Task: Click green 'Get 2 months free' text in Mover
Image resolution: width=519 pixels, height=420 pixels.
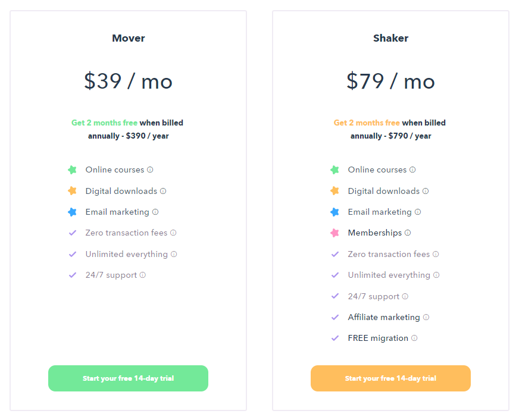Action: pyautogui.click(x=104, y=123)
